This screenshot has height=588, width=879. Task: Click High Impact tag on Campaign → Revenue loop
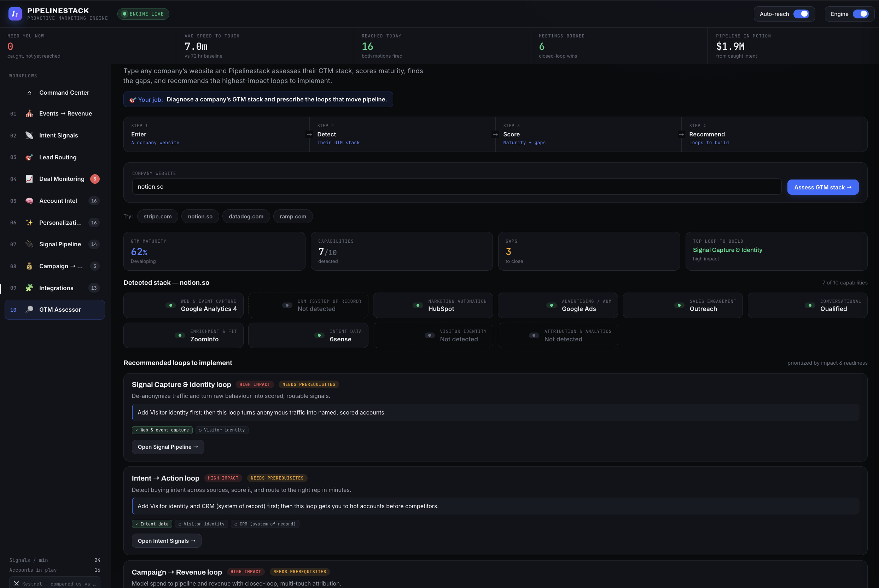[246, 572]
